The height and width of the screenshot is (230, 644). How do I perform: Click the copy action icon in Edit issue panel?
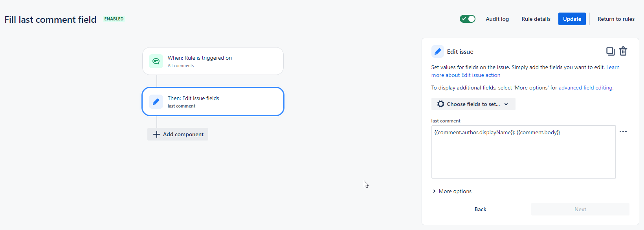point(610,51)
